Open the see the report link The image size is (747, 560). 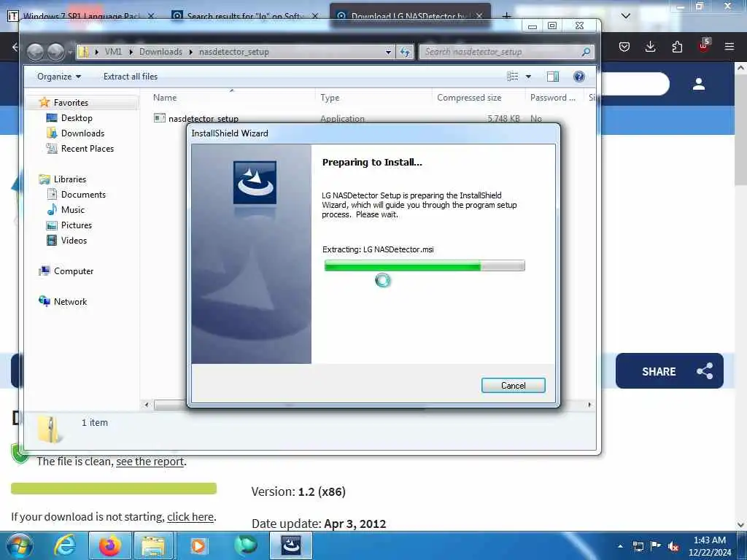pos(150,462)
